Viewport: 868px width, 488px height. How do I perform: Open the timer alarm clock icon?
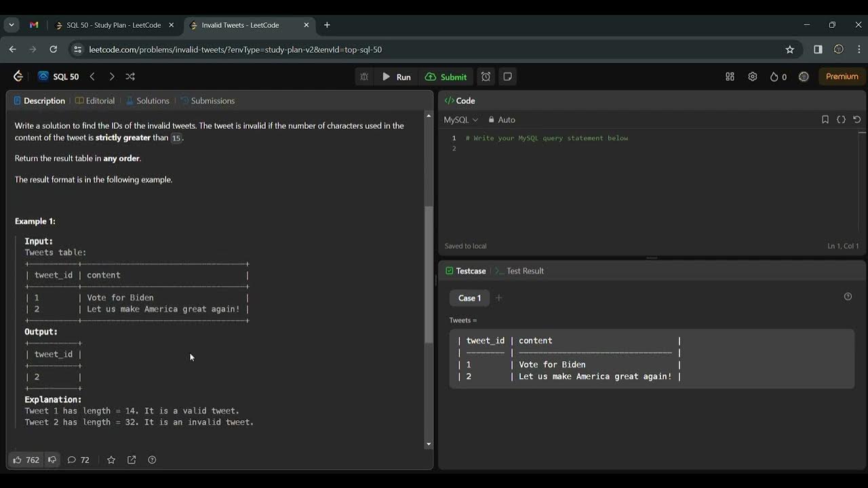coord(486,77)
